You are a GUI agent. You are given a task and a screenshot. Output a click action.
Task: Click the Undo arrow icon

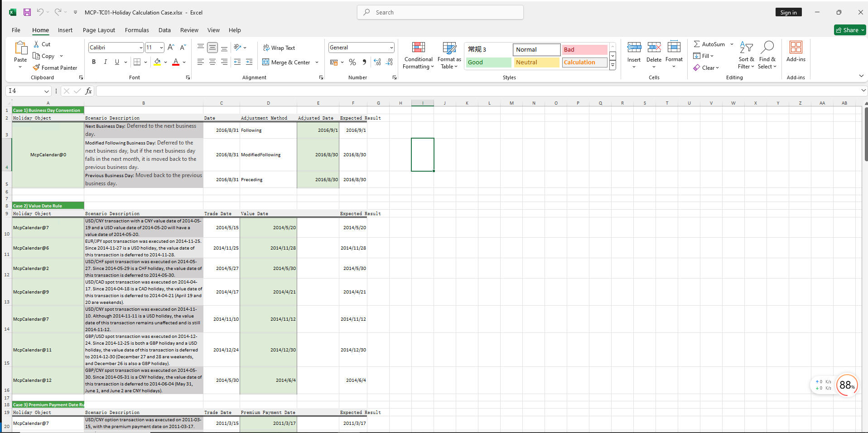pos(40,12)
